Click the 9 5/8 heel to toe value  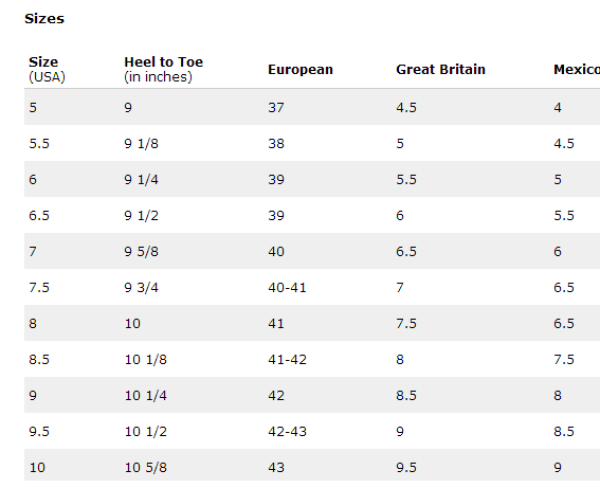point(141,251)
